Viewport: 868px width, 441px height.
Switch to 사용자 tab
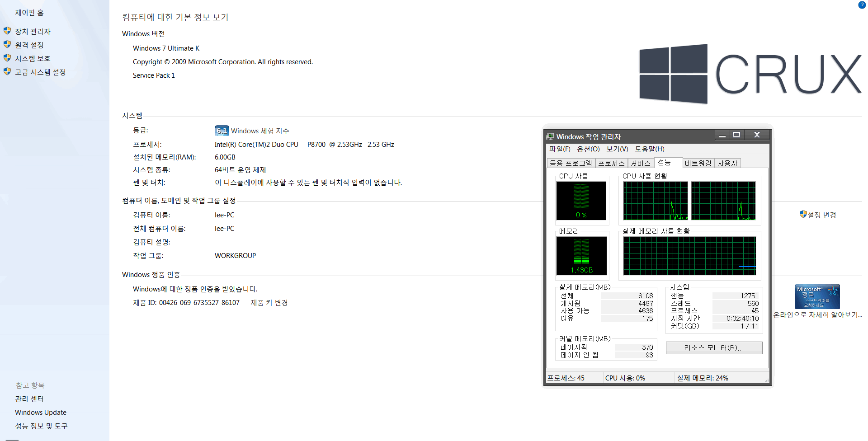[x=727, y=163]
